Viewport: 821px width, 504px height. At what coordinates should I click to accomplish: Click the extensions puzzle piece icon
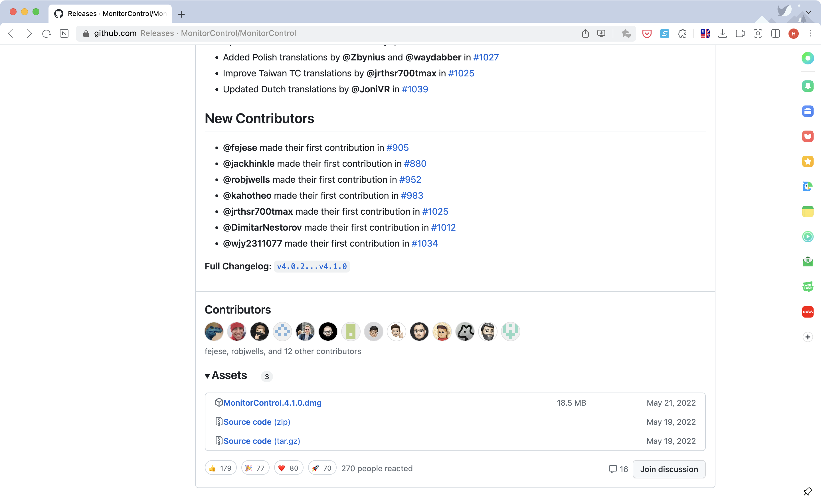click(682, 33)
